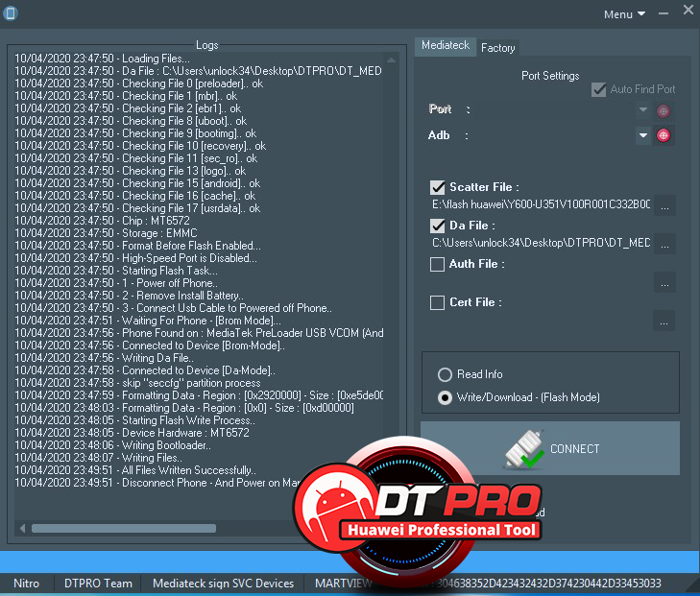Click 'Writing Da File..' log line
This screenshot has width=700, height=596.
point(104,358)
